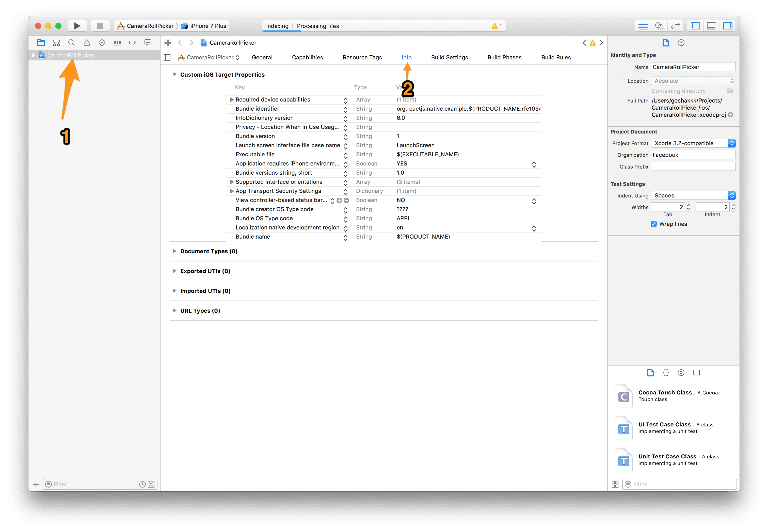Toggle the Debug area visibility
Screen dimensions: 768x532
[x=712, y=26]
